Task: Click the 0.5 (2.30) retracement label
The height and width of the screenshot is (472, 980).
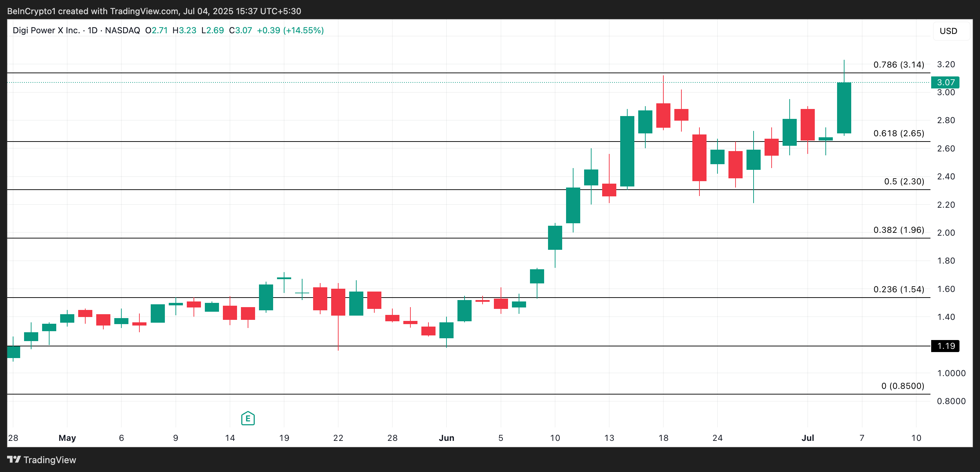Action: 904,182
